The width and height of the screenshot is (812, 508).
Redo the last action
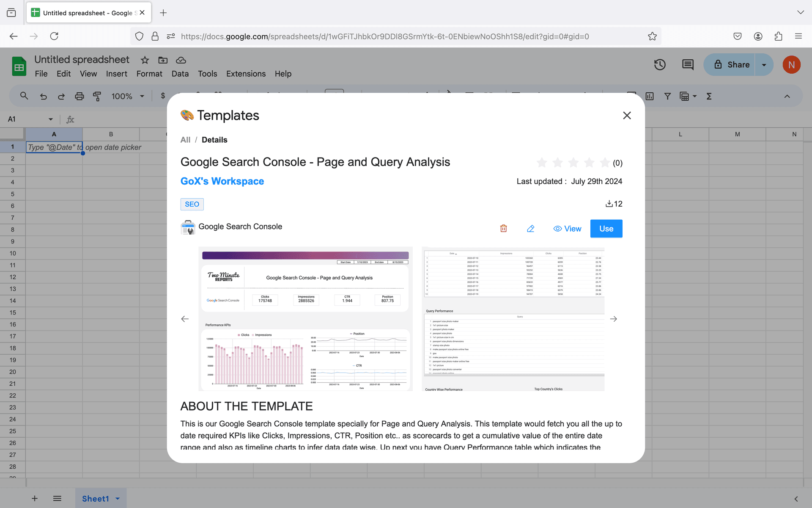[x=61, y=96]
